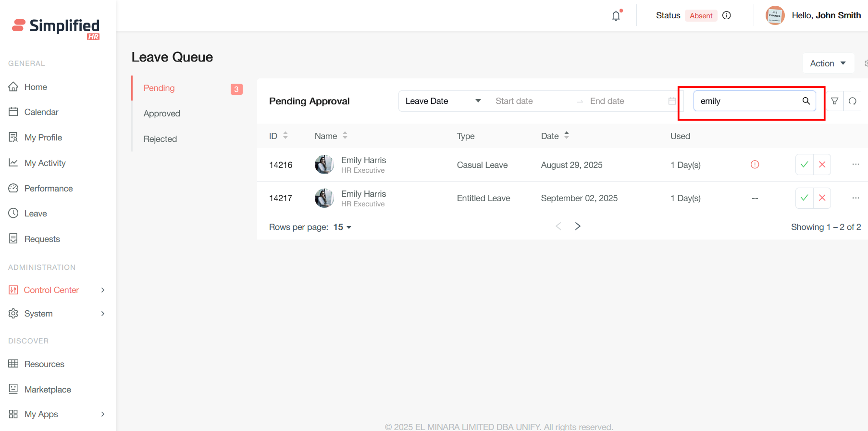Viewport: 868px width, 431px height.
Task: Click the refresh list icon
Action: click(x=852, y=101)
